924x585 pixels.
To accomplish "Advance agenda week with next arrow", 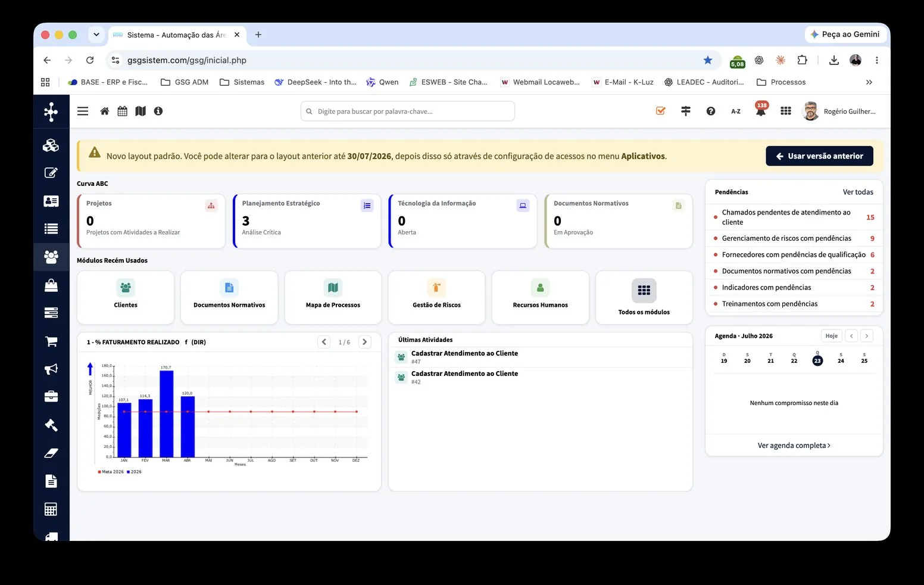I will pyautogui.click(x=867, y=336).
